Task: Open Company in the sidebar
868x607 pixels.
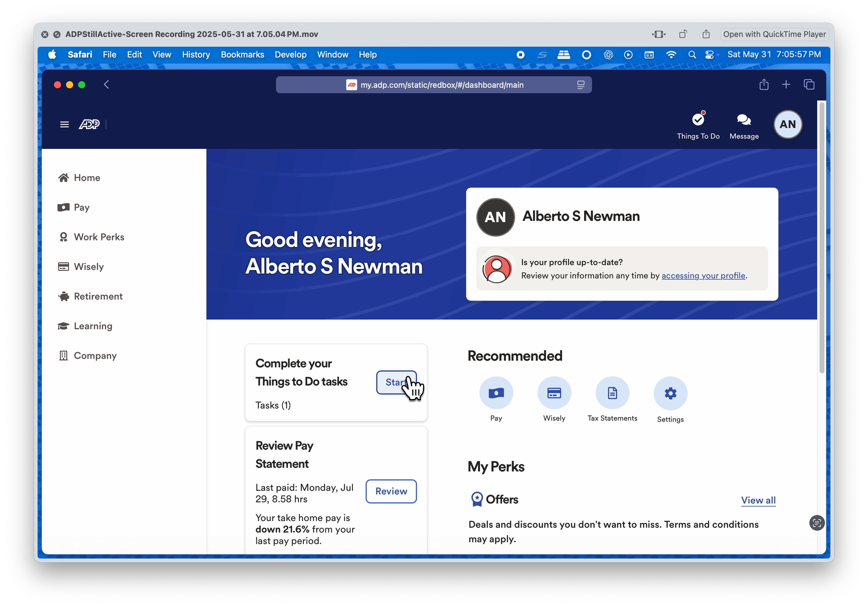Action: click(x=87, y=355)
